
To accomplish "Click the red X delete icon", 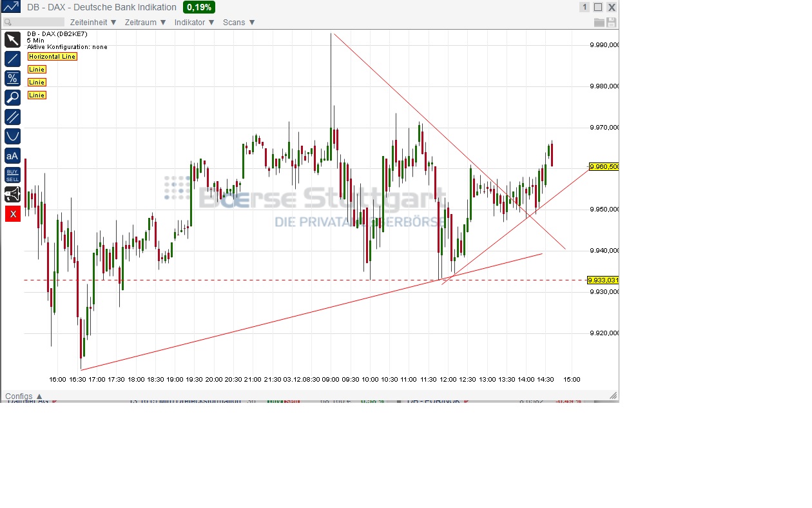I will click(x=12, y=213).
